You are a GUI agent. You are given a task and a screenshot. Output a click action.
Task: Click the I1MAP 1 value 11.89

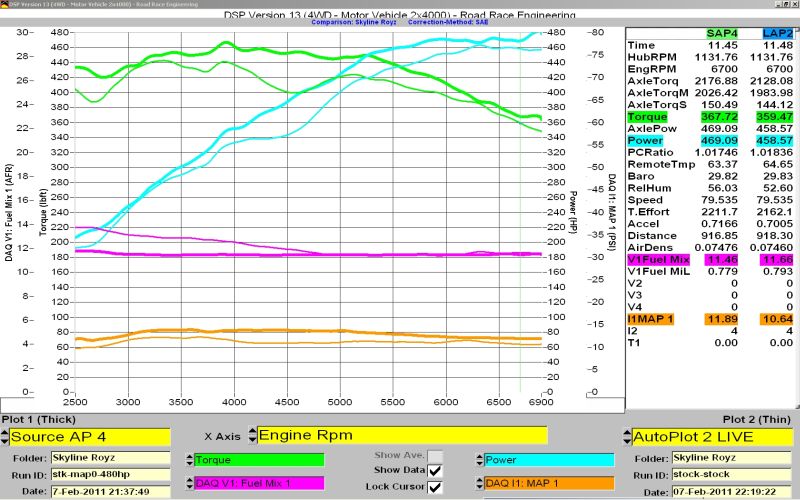pos(722,319)
